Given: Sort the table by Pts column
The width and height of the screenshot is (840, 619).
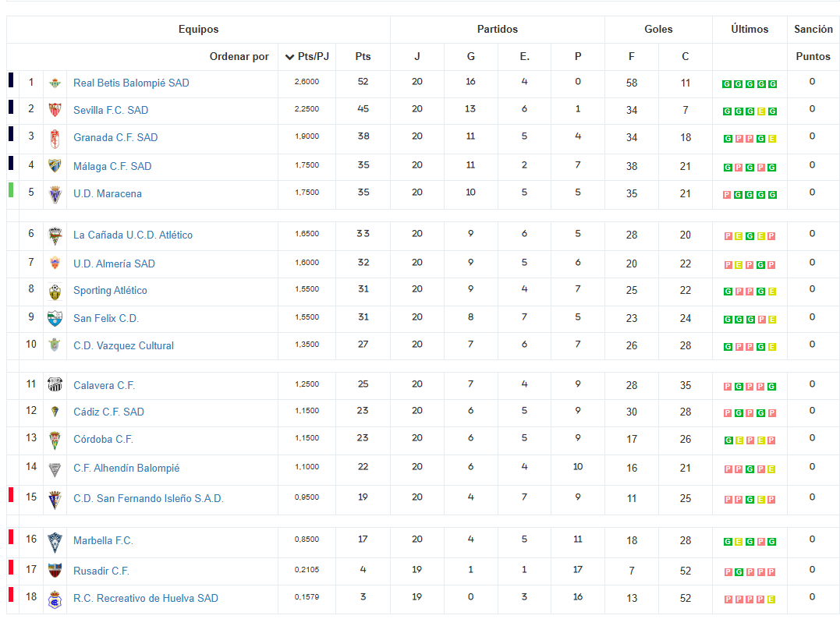Looking at the screenshot, I should click(363, 56).
